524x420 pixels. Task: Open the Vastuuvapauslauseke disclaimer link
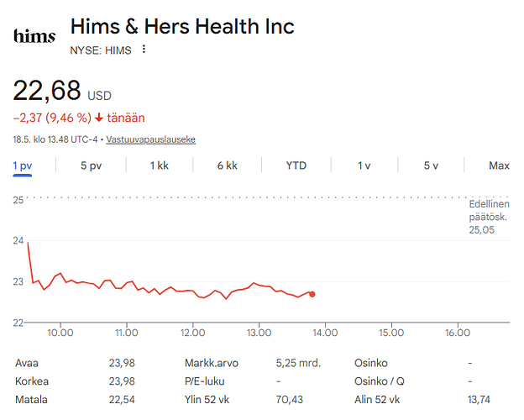(x=150, y=139)
